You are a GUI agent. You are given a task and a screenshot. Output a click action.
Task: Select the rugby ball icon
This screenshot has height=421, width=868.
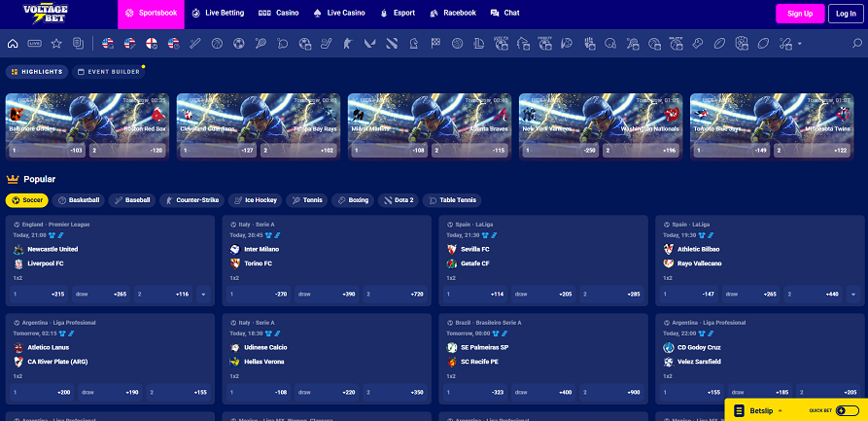tap(719, 43)
